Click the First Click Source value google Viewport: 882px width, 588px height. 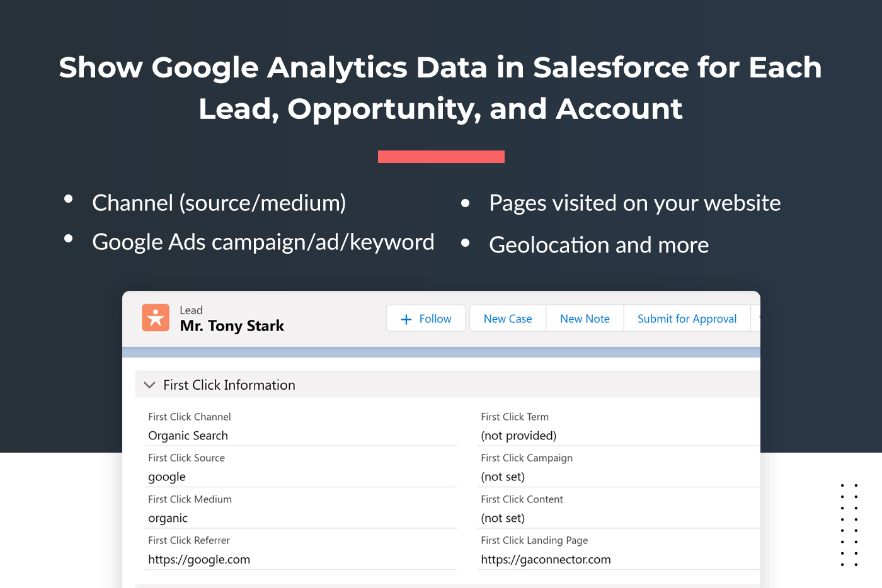pyautogui.click(x=167, y=477)
